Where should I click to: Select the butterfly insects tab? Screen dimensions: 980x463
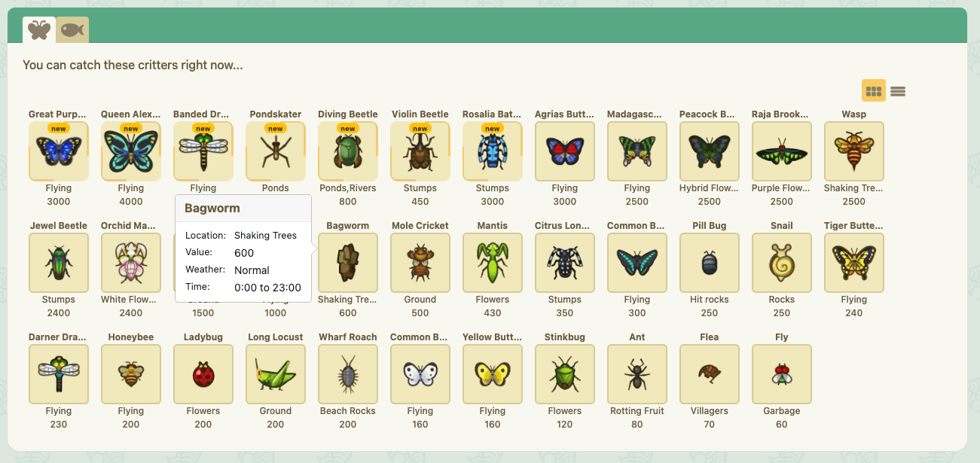point(38,30)
